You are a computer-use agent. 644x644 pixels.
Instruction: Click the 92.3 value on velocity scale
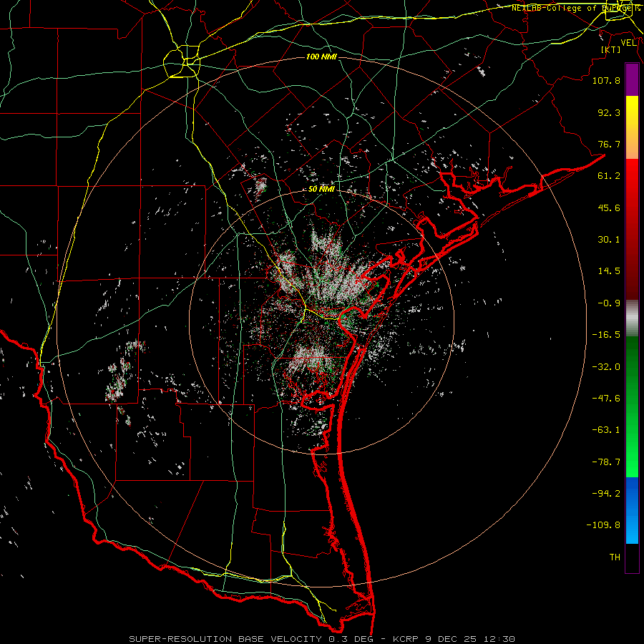click(x=609, y=112)
